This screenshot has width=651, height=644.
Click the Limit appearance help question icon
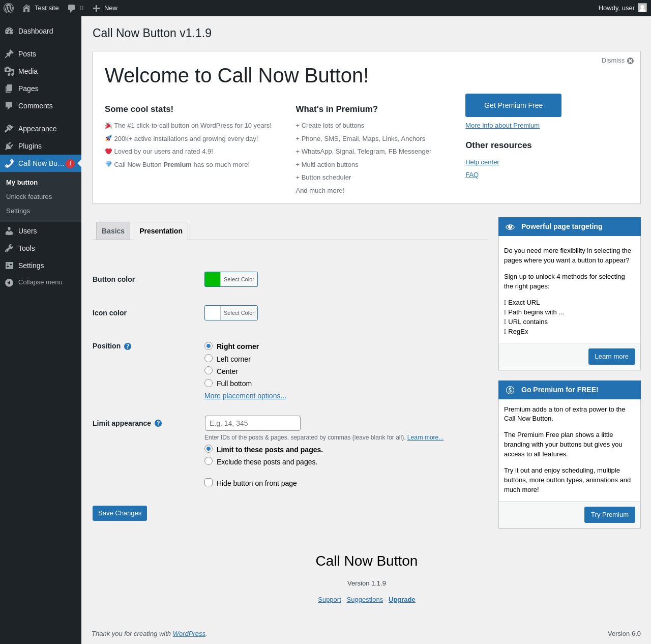(158, 423)
